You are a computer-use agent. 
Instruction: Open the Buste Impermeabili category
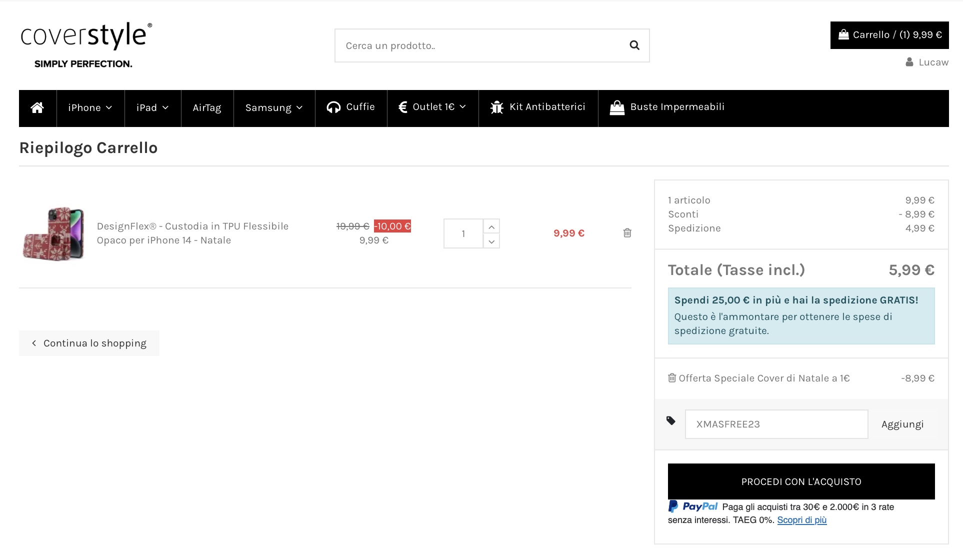pos(667,108)
